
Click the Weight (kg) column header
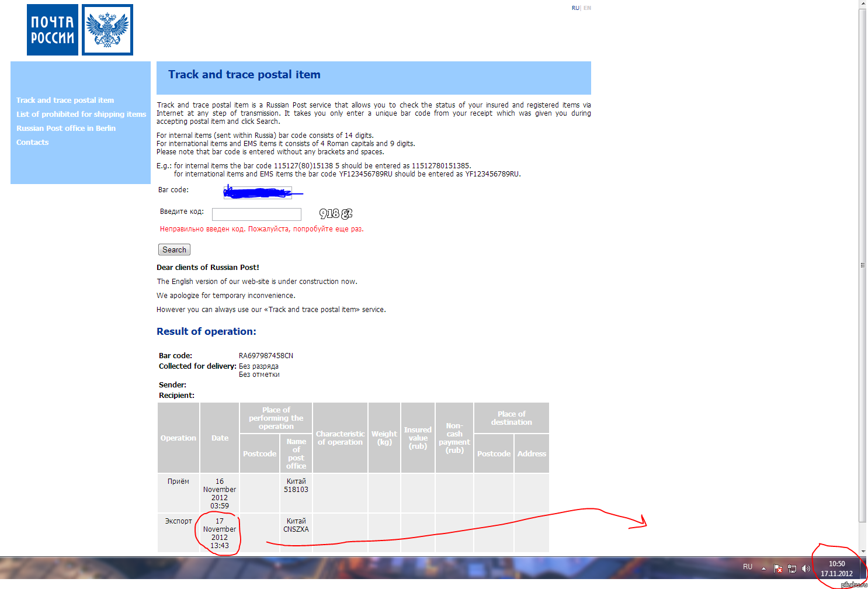(384, 438)
